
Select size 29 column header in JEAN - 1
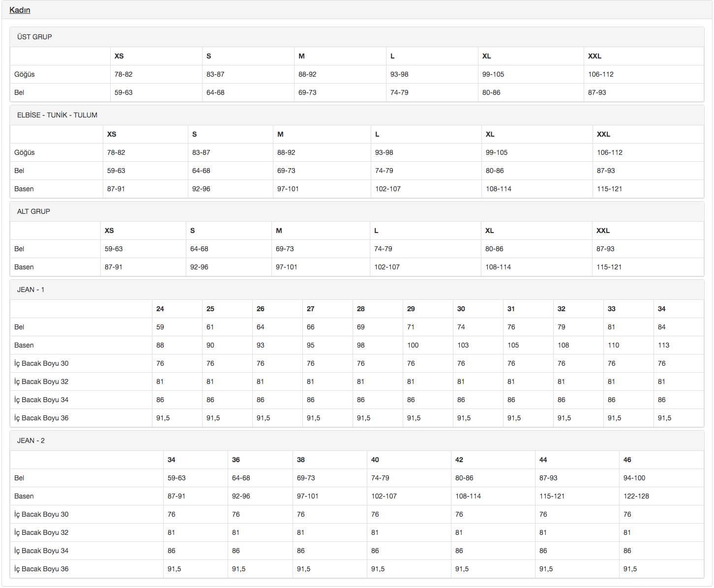pyautogui.click(x=411, y=309)
